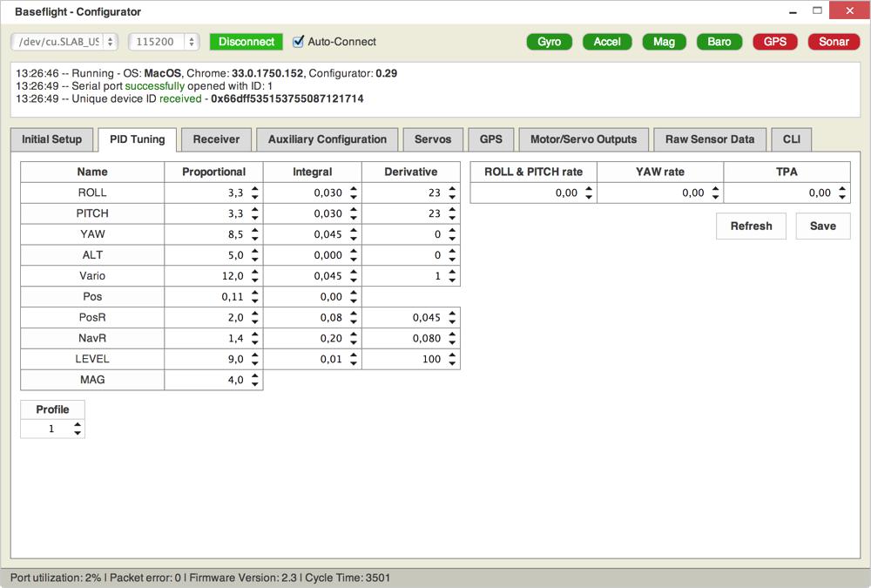Click the Mag sensor indicator

(x=664, y=42)
